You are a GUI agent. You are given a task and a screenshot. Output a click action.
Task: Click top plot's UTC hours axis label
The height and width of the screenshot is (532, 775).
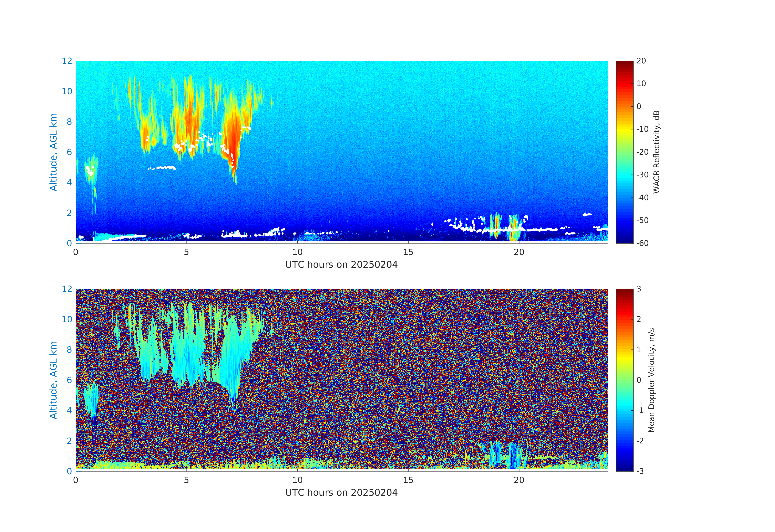click(341, 264)
